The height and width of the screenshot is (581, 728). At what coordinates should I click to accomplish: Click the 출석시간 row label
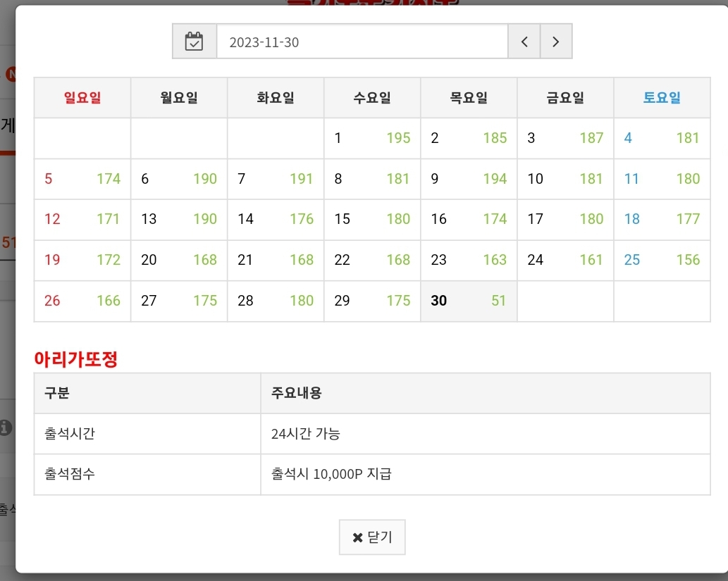click(70, 433)
